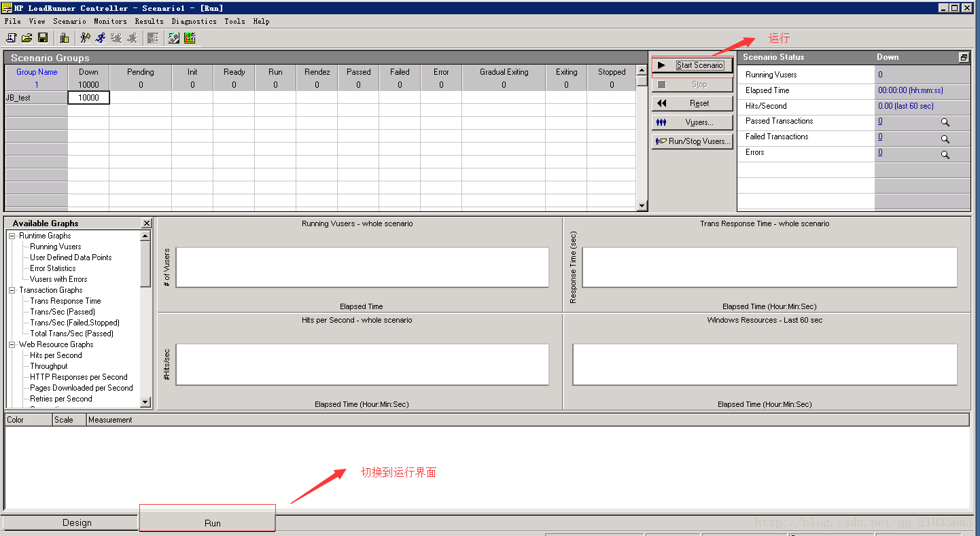Open the Tools menu
Image resolution: width=980 pixels, height=536 pixels.
[x=234, y=21]
